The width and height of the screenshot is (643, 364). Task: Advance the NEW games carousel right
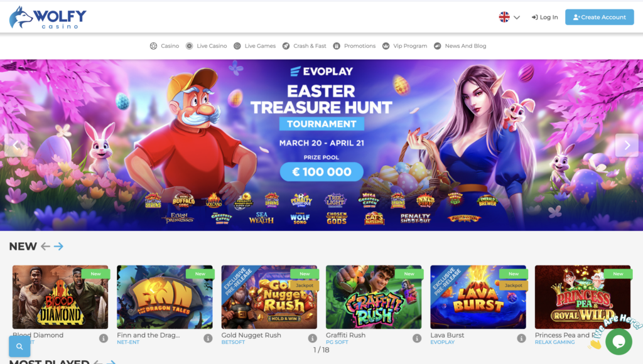58,247
